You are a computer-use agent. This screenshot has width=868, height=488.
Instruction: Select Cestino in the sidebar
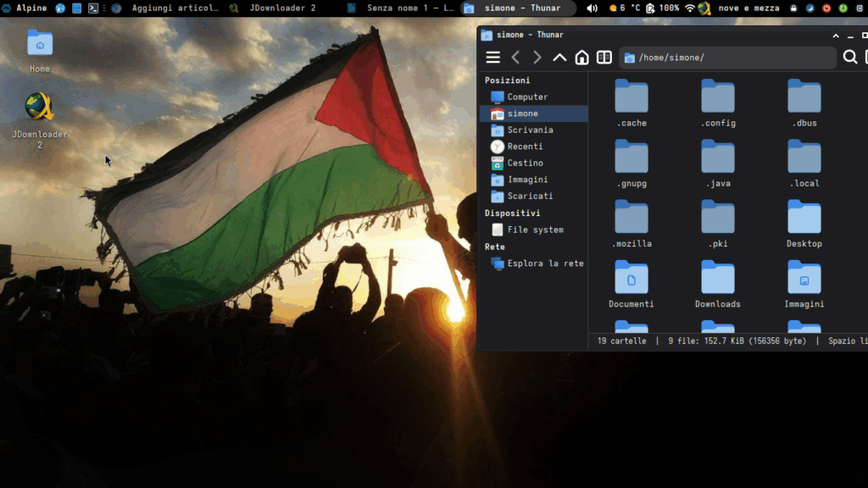click(x=525, y=163)
